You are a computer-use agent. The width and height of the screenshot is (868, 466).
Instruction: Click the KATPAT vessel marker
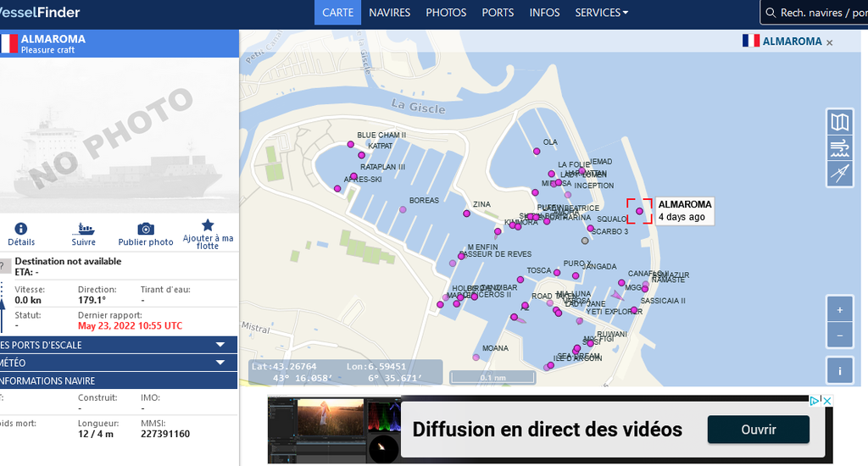(x=361, y=155)
